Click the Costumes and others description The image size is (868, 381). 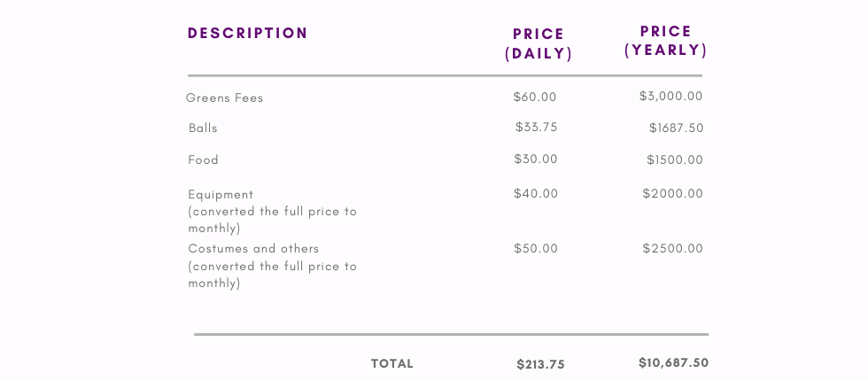click(273, 267)
